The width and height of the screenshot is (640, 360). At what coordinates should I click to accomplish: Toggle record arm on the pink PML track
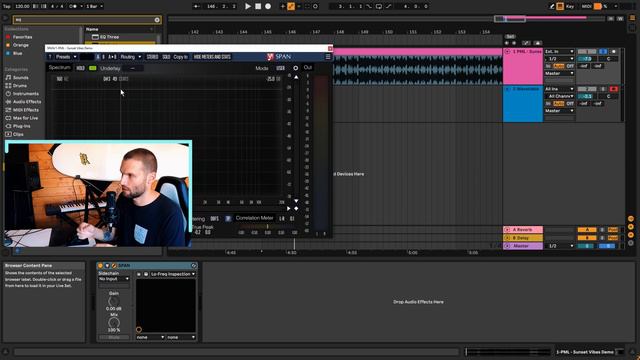click(613, 51)
